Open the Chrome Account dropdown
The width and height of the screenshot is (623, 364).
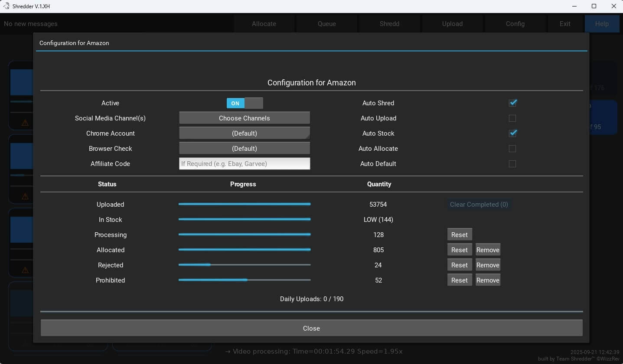[245, 133]
